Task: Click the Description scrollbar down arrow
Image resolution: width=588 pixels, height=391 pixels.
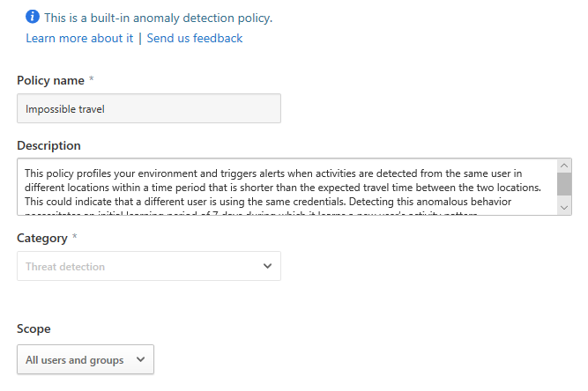Action: [564, 207]
